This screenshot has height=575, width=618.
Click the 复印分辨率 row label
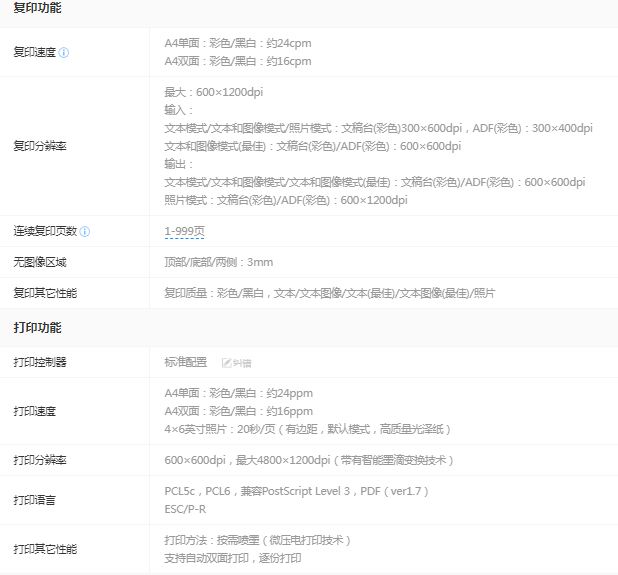tap(40, 146)
